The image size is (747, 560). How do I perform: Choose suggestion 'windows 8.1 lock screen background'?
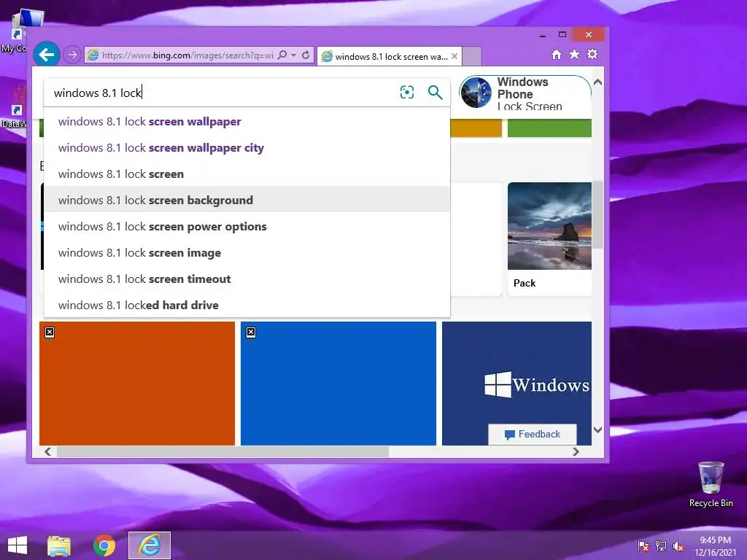coord(247,200)
